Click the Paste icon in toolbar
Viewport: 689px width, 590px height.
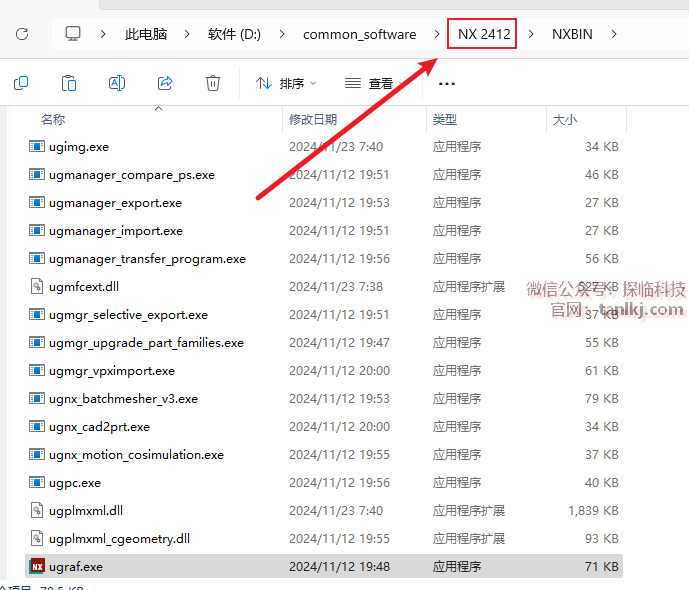[69, 83]
